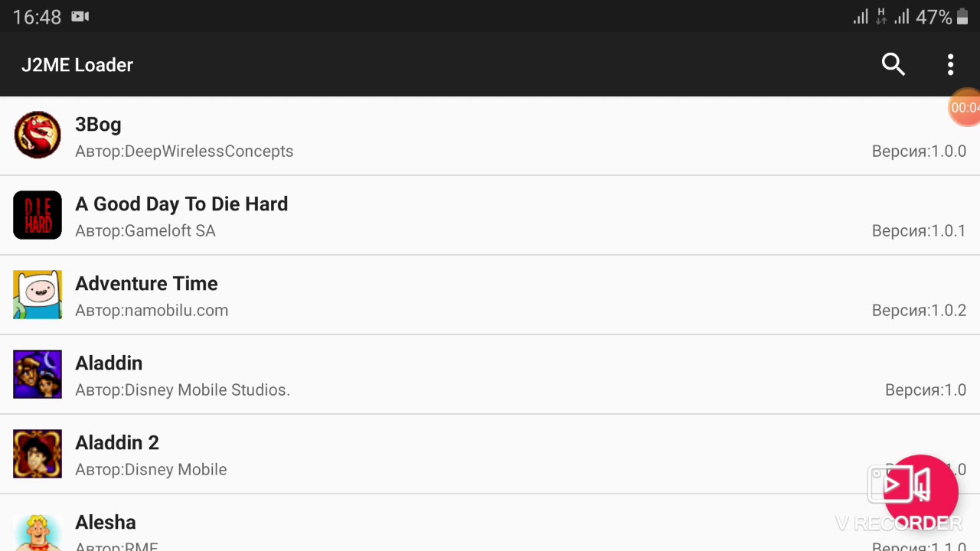The image size is (980, 551).
Task: Tap the Adventure Time Finn icon
Action: (x=38, y=295)
